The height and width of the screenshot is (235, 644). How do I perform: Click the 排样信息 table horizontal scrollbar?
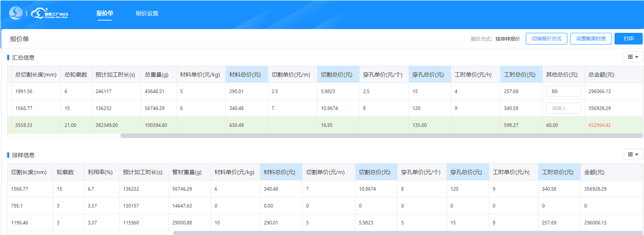click(x=407, y=233)
